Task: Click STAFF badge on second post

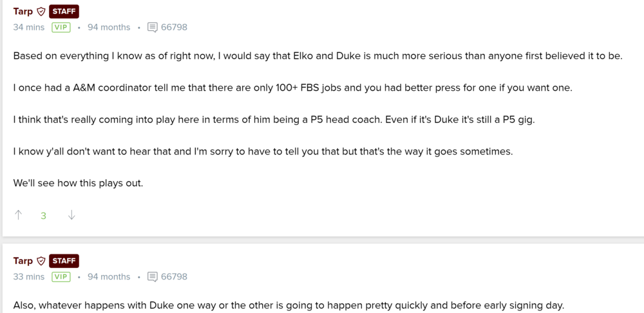Action: (x=64, y=261)
